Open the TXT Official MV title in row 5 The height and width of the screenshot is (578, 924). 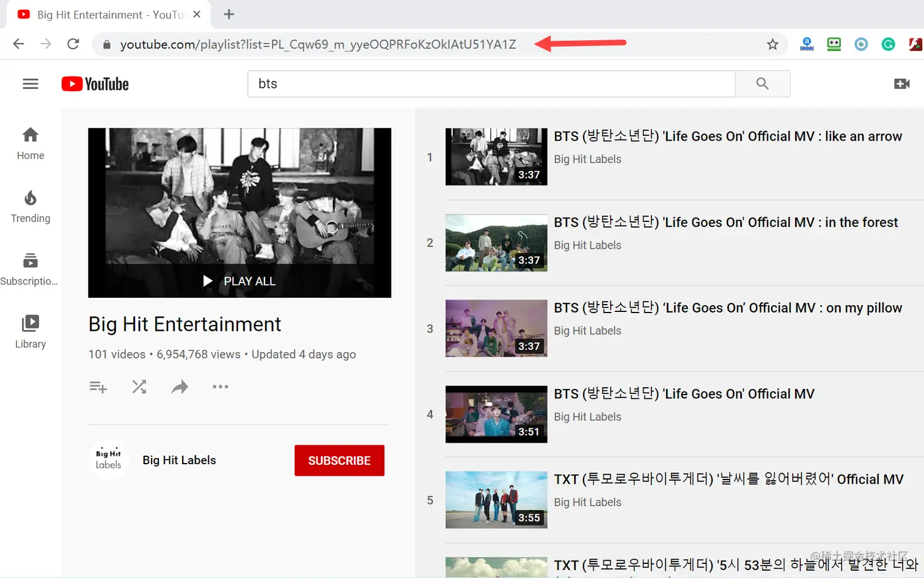(728, 479)
